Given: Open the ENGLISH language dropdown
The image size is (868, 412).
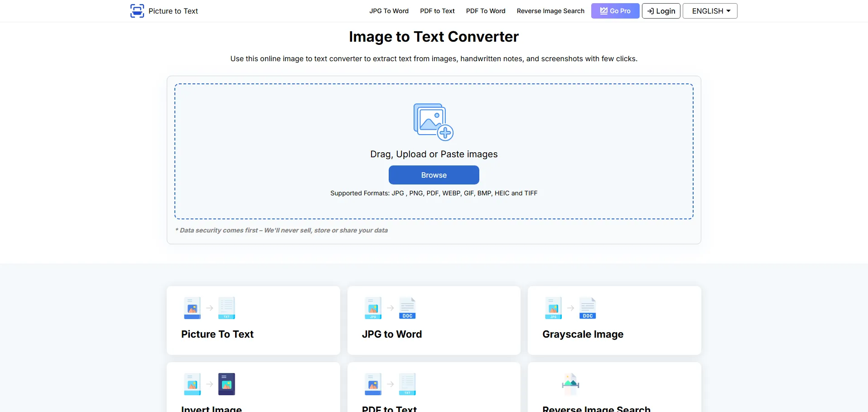Looking at the screenshot, I should point(709,11).
